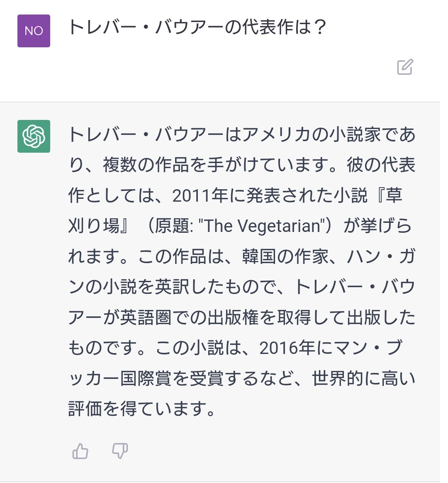
Task: Give the response a thumbs up
Action: [80, 451]
